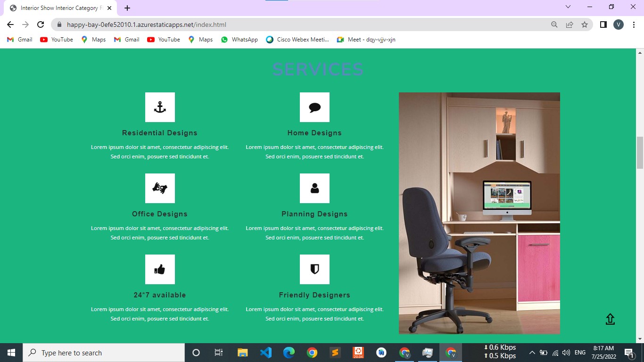Click the speech bubble icon above Home Designs

pos(314,107)
